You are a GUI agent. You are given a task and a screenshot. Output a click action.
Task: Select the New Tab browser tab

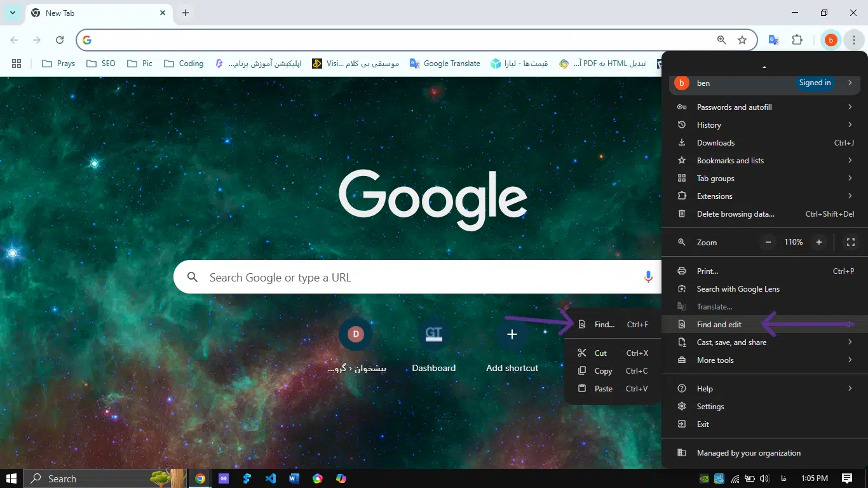tap(98, 13)
